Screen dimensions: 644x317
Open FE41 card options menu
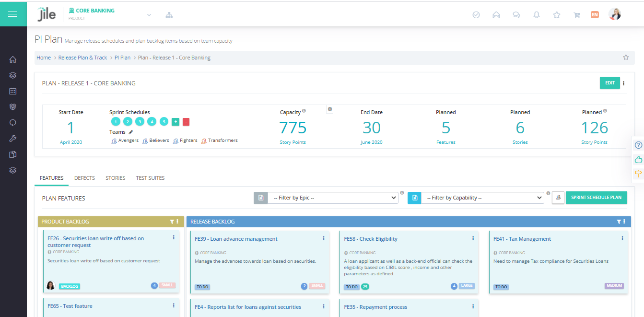pos(622,238)
